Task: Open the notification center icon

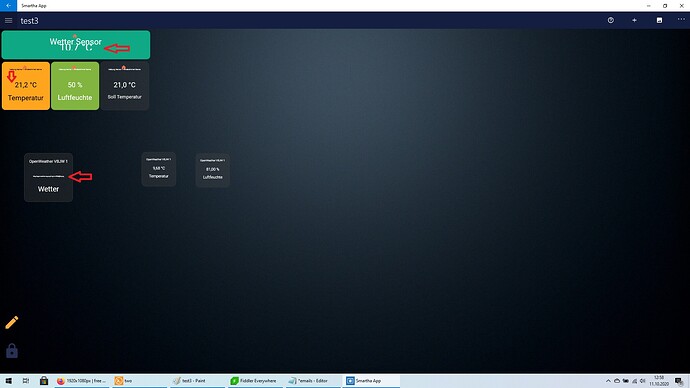Action: (679, 381)
